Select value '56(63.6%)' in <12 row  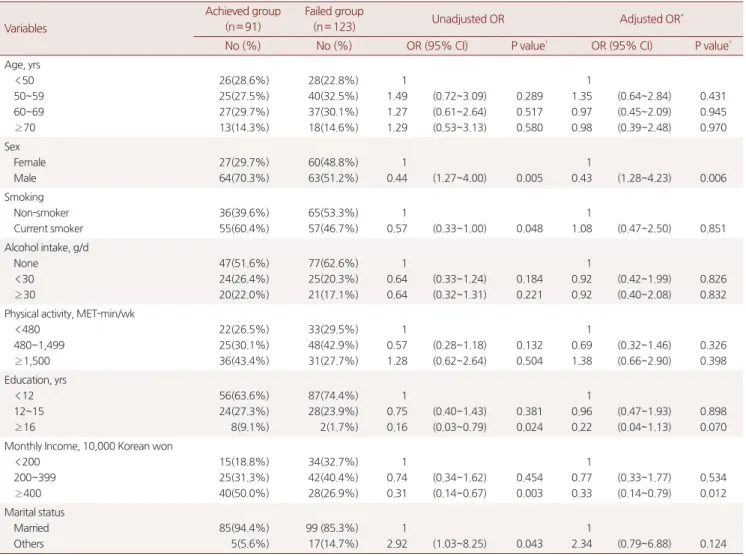pyautogui.click(x=244, y=395)
